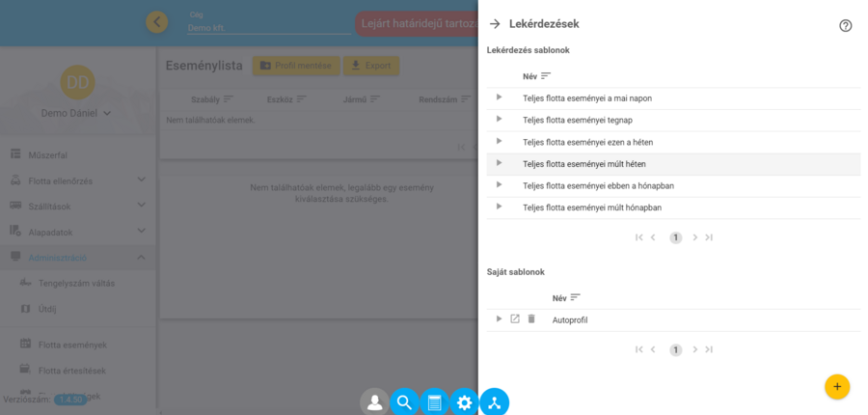Image resolution: width=868 pixels, height=415 pixels.
Task: Click the yellow back arrow button
Action: pos(157,22)
